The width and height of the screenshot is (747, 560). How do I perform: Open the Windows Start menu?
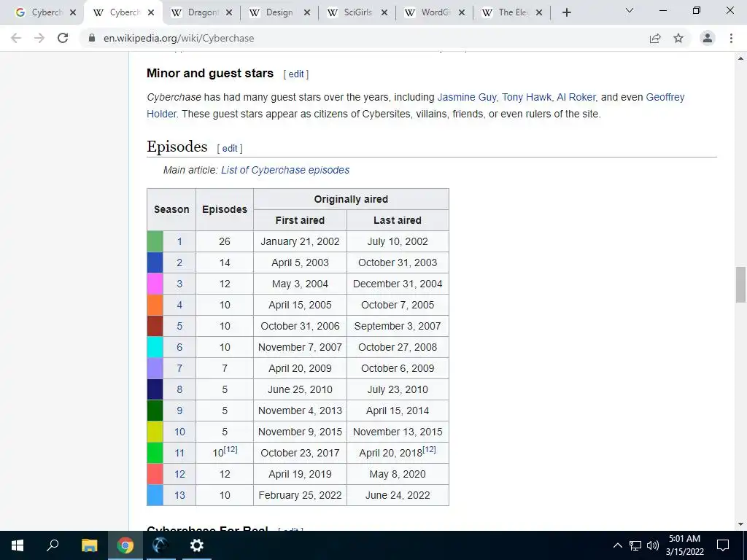18,545
